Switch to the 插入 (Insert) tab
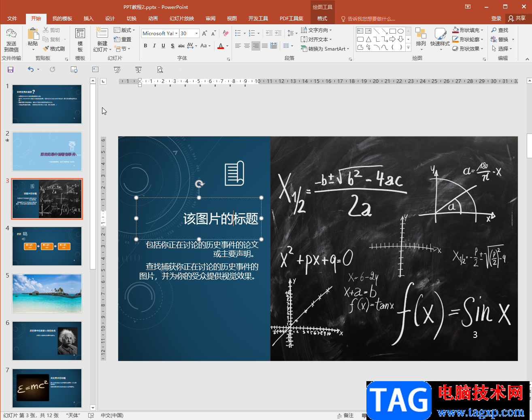Viewport: 532px width, 420px height. (x=88, y=18)
